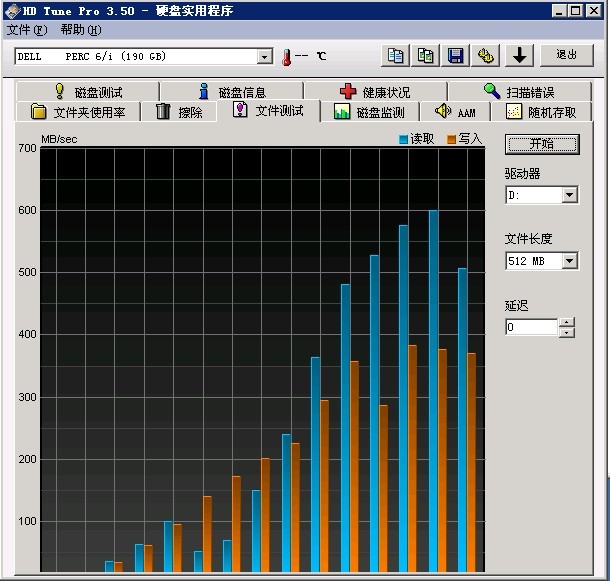The width and height of the screenshot is (610, 581).
Task: Click the copy text to clipboard icon
Action: (x=395, y=56)
